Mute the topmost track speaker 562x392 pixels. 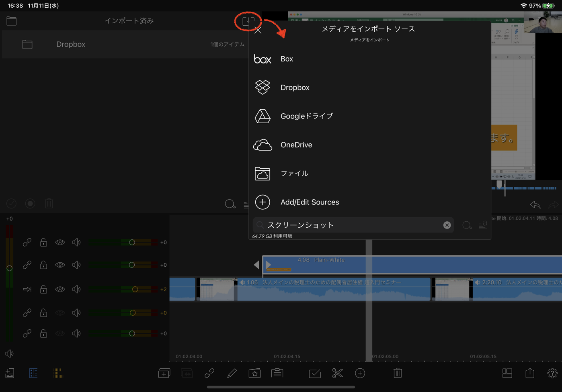click(x=76, y=242)
